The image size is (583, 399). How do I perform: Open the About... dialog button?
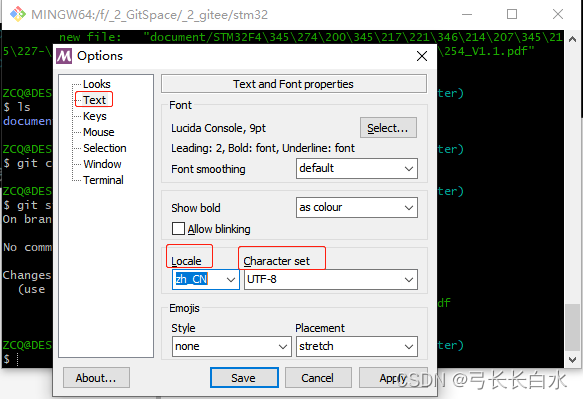coord(96,378)
